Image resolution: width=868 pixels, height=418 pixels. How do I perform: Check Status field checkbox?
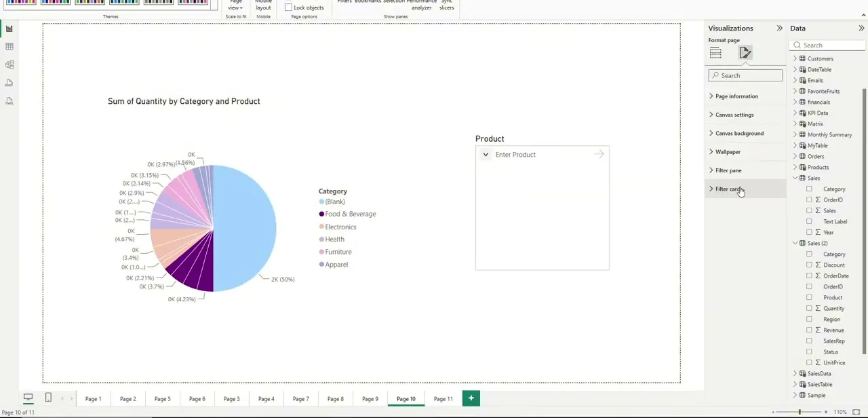coord(809,352)
